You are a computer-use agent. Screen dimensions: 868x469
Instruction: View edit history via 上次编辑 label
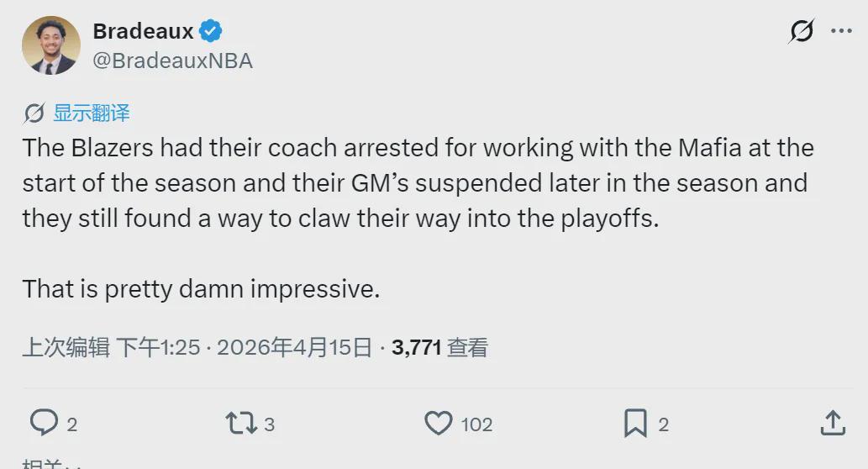pos(66,347)
